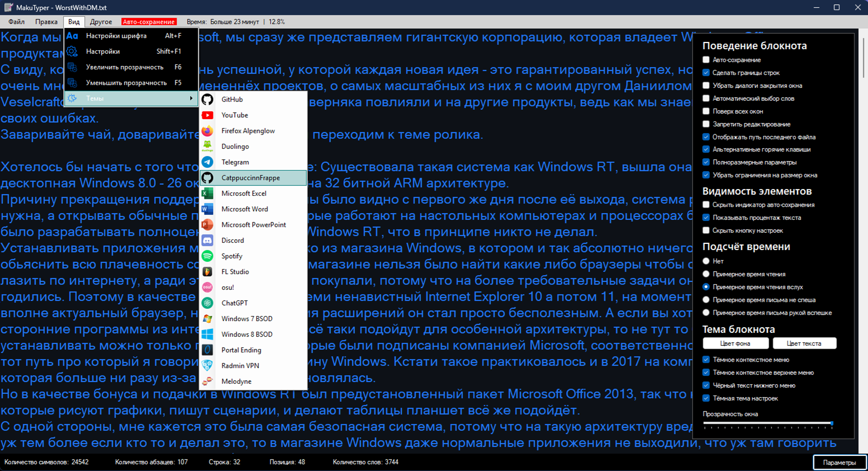
Task: Click the Параметры button
Action: point(839,463)
